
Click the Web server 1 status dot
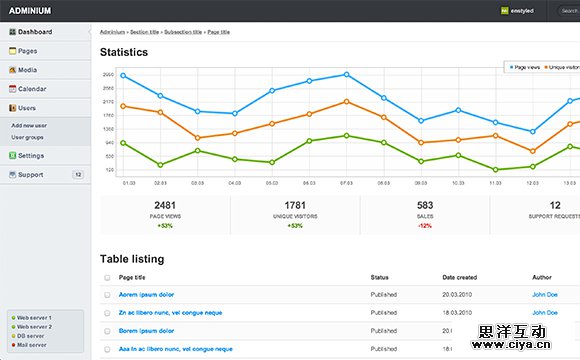pos(13,318)
